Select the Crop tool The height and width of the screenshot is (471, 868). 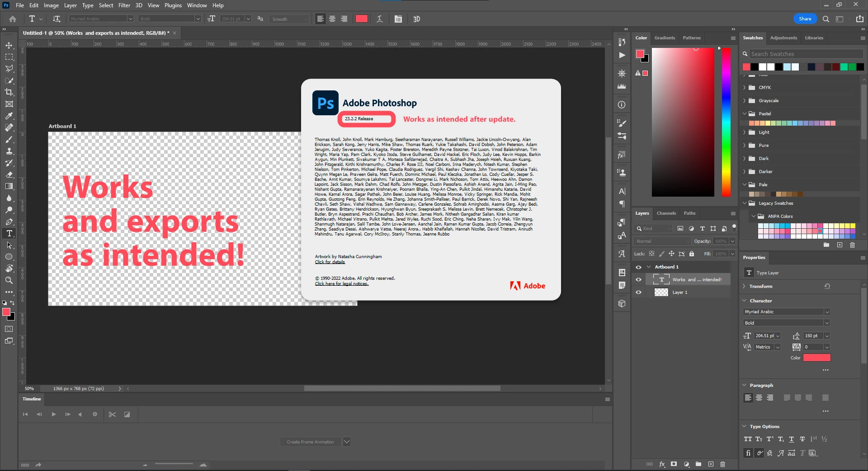(9, 92)
